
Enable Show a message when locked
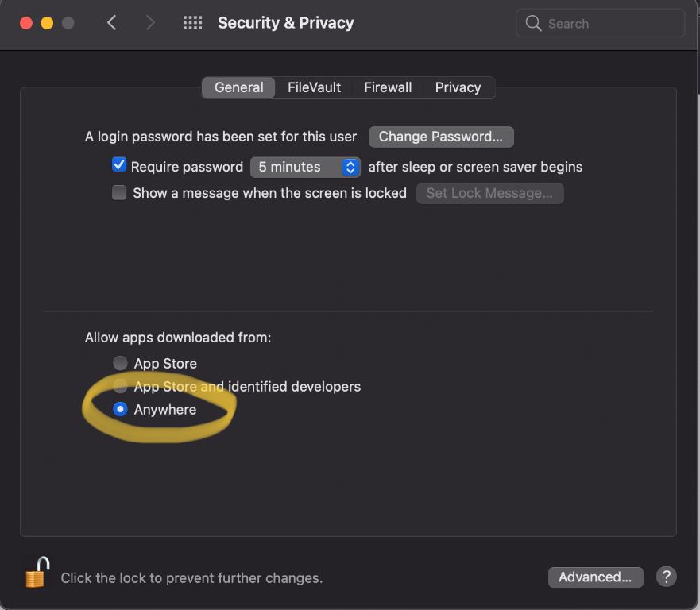[x=119, y=192]
